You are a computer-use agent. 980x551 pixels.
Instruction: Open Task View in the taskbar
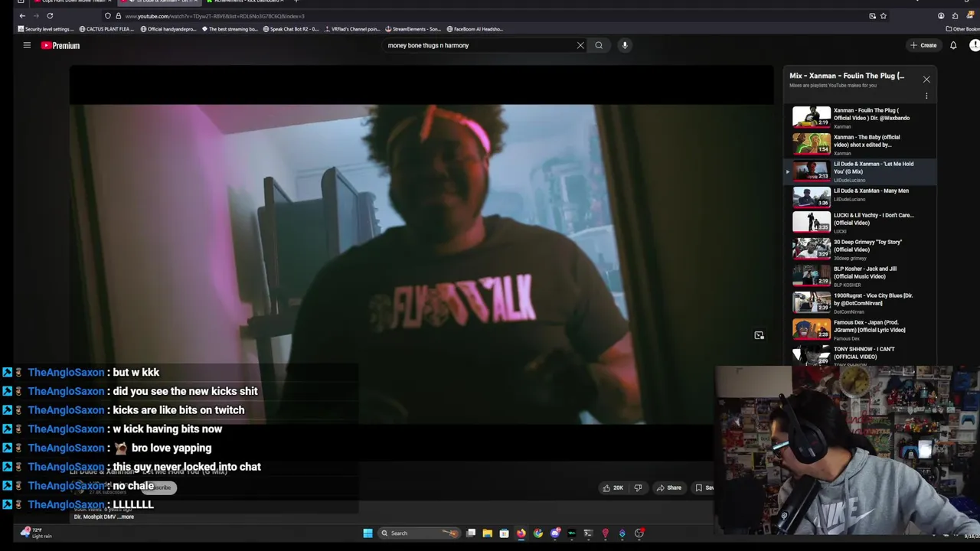(x=471, y=533)
